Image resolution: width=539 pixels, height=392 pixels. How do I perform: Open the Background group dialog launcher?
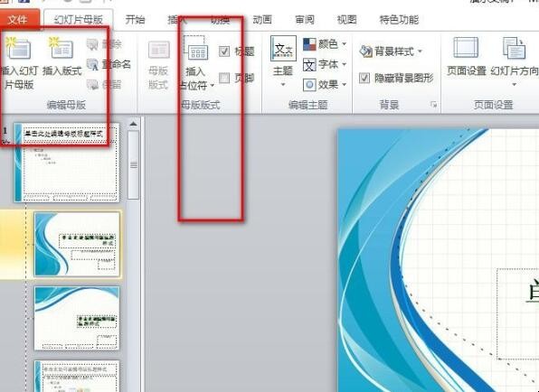click(434, 105)
